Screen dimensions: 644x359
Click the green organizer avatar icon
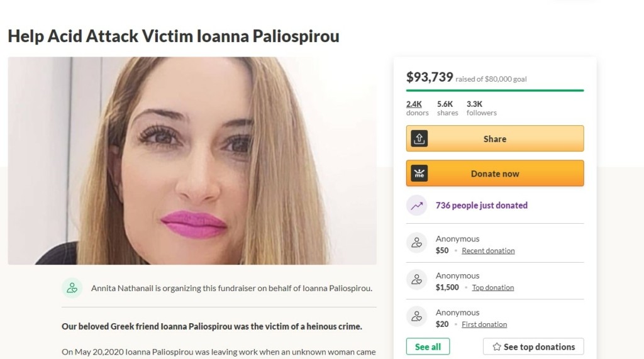(72, 288)
